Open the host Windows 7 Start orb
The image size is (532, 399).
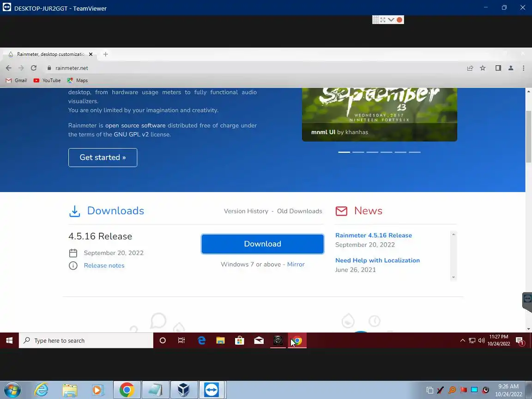12,390
